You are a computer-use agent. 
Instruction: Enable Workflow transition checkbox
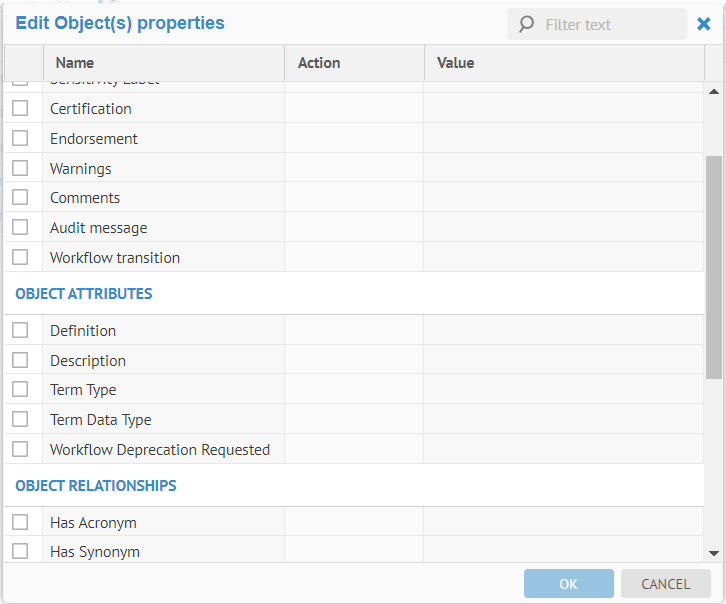[x=20, y=257]
